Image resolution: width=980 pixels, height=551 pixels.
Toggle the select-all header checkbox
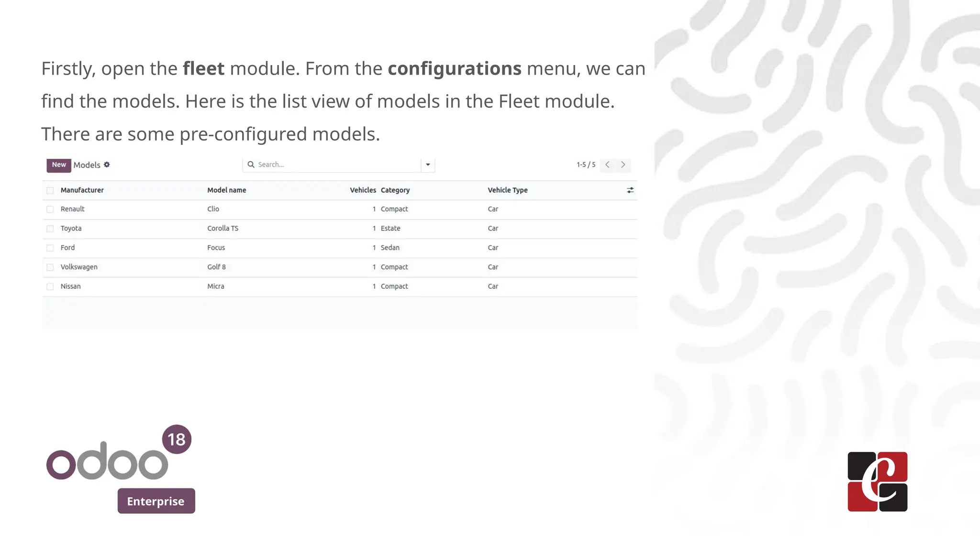(x=50, y=190)
